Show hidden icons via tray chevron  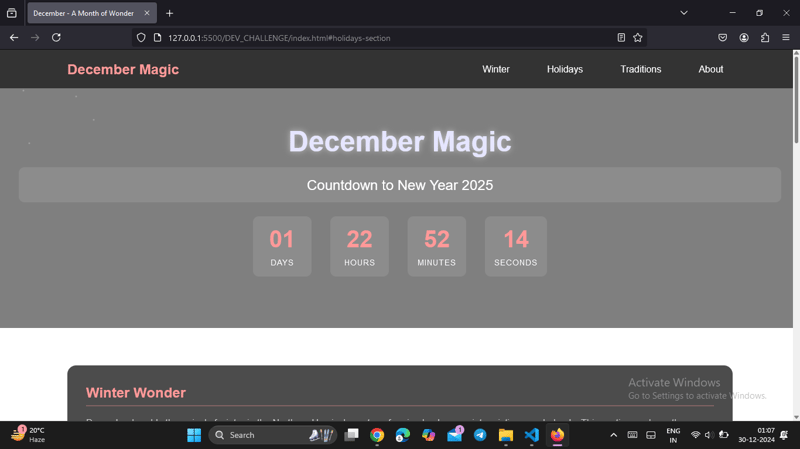tap(614, 435)
